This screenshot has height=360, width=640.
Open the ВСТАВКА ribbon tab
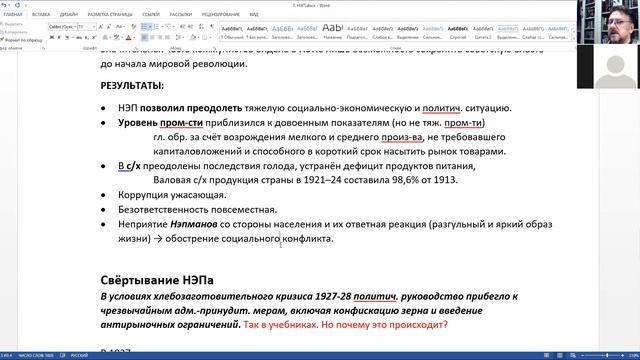pos(41,14)
